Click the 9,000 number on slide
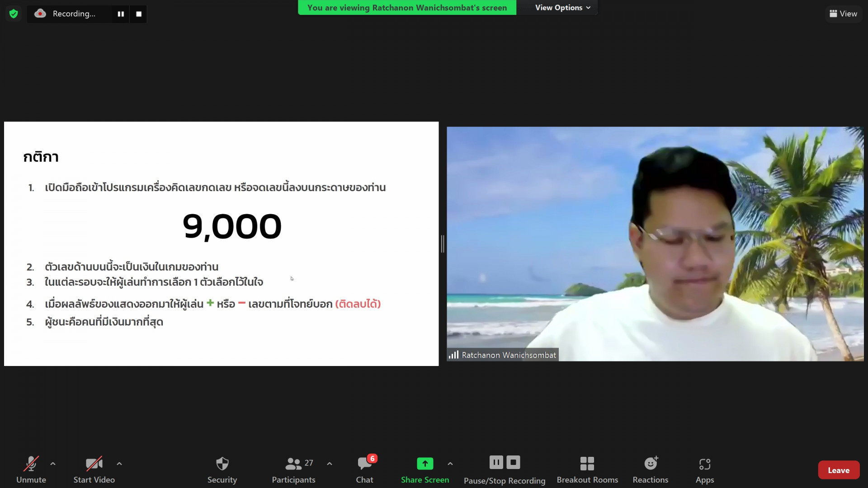 (x=232, y=226)
